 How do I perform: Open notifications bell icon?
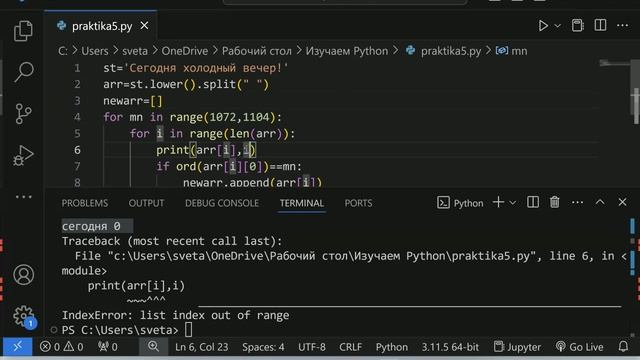coord(623,347)
